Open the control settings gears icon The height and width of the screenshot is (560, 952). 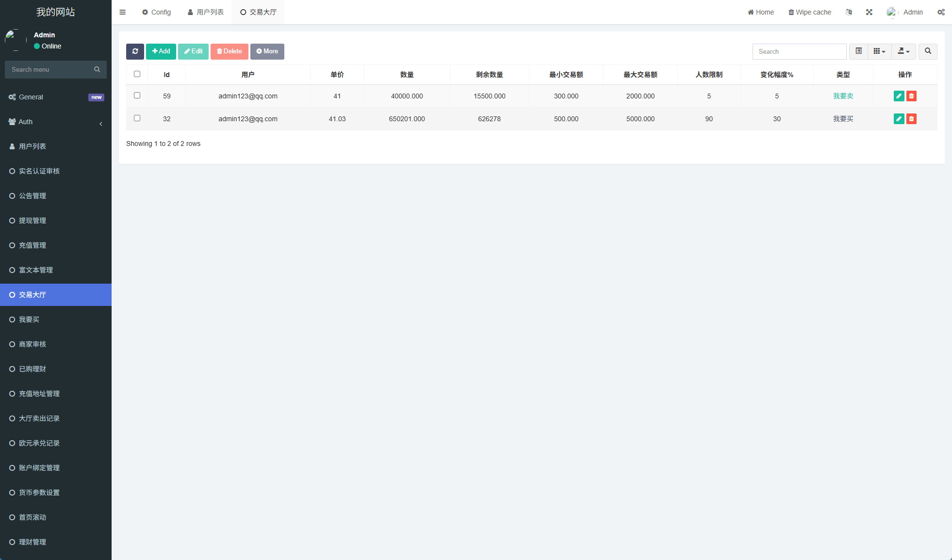pos(941,12)
